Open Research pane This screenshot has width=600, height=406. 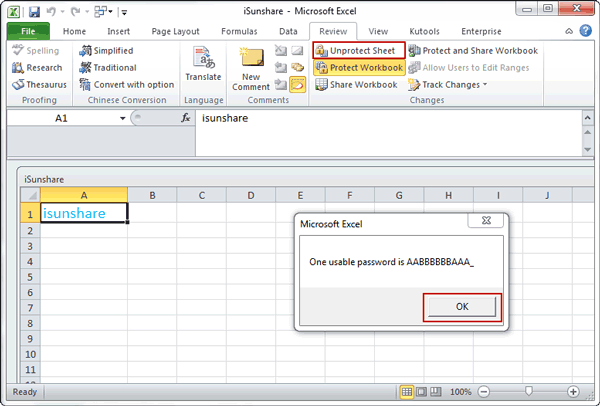click(x=37, y=68)
